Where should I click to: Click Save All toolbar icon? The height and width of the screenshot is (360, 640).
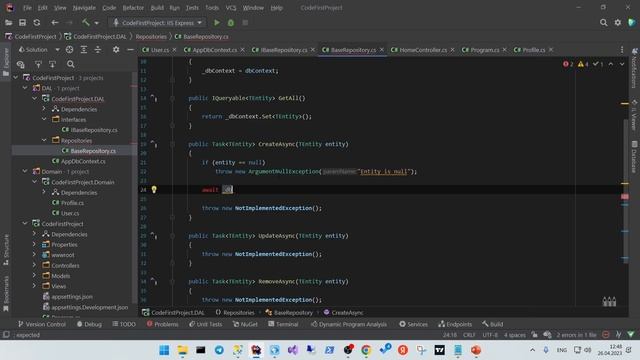22,23
